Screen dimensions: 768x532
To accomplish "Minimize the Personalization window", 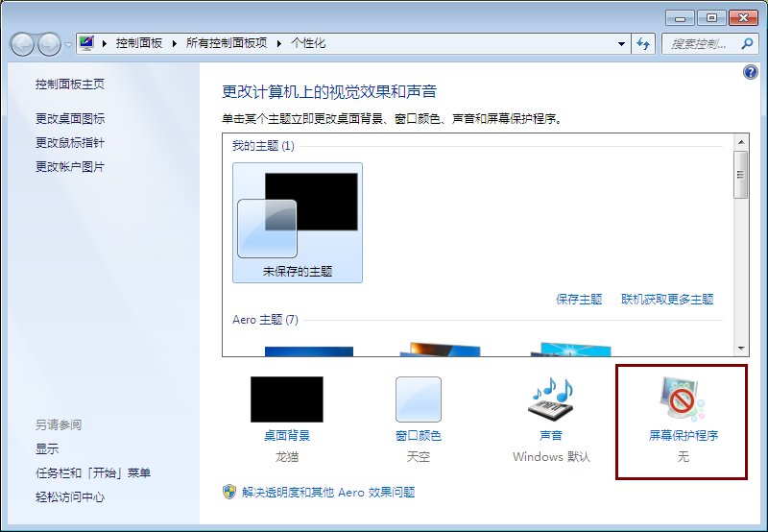I will pyautogui.click(x=680, y=18).
